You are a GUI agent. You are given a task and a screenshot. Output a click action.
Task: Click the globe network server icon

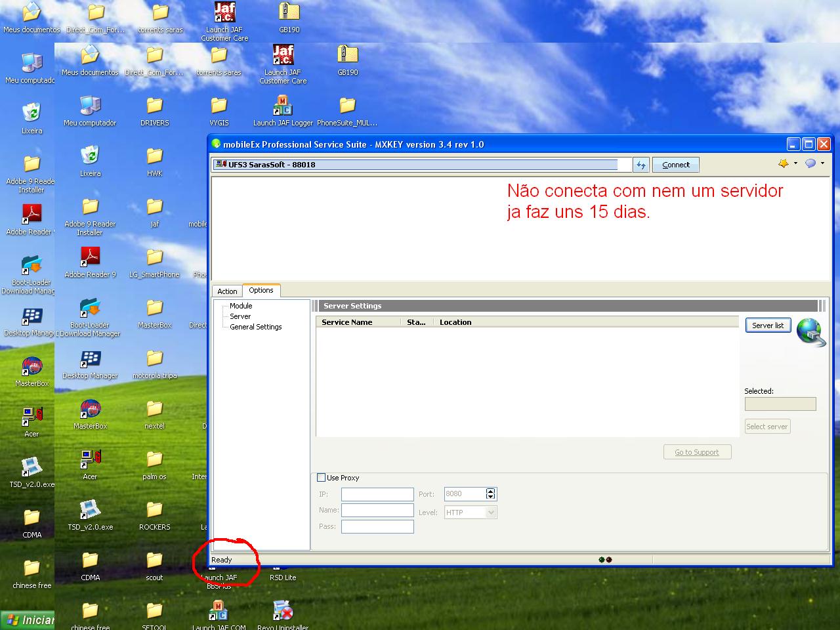pos(810,331)
